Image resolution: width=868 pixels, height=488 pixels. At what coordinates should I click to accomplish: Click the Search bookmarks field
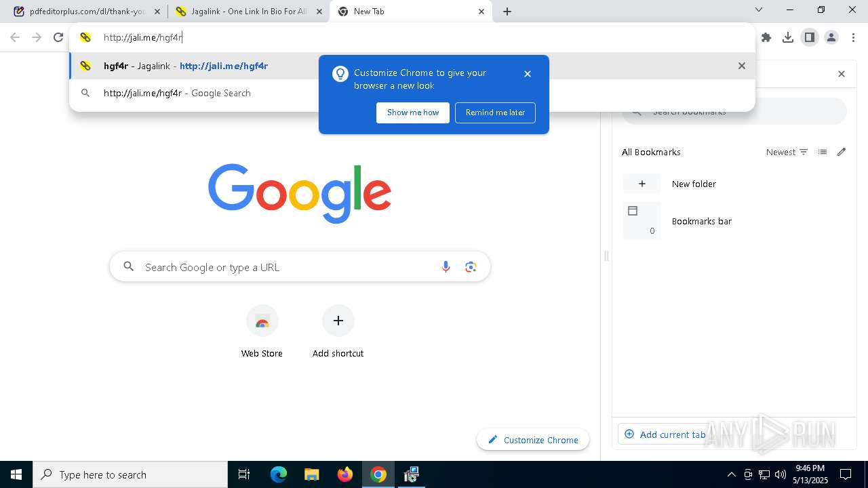(x=734, y=111)
